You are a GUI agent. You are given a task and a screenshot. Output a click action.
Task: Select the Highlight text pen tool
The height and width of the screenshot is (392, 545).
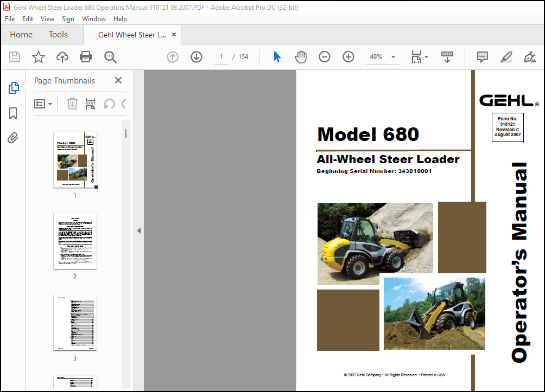pyautogui.click(x=506, y=57)
